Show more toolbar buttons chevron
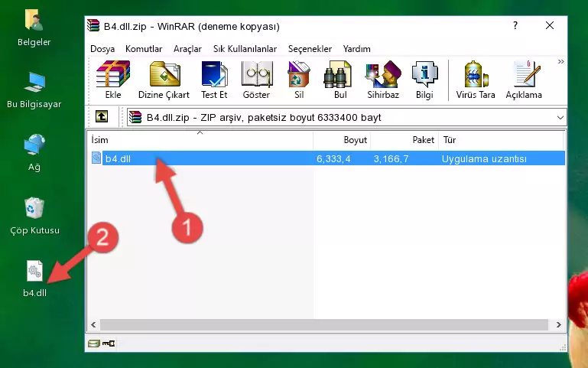The width and height of the screenshot is (588, 368). [x=560, y=62]
